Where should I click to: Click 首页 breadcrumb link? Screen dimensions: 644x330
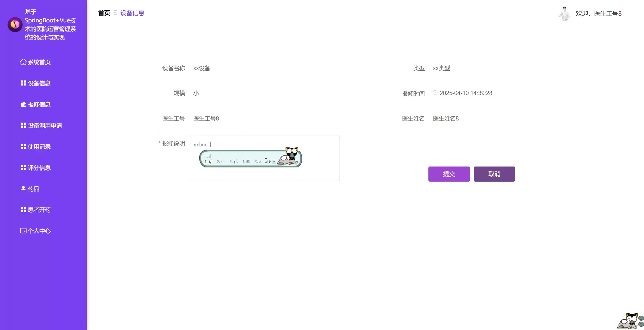click(104, 13)
